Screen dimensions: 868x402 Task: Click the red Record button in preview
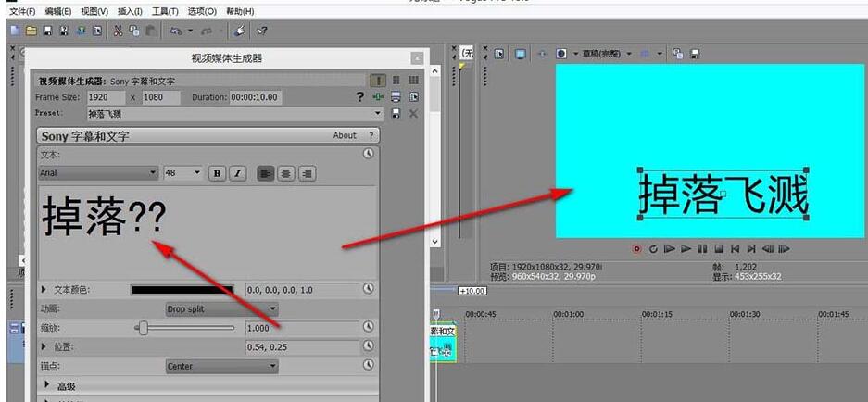(x=636, y=249)
